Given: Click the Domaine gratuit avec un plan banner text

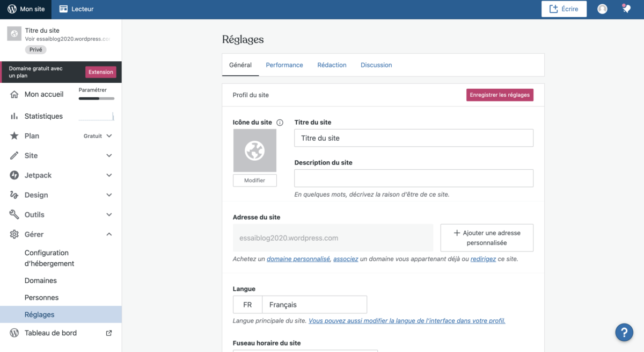Looking at the screenshot, I should 36,72.
